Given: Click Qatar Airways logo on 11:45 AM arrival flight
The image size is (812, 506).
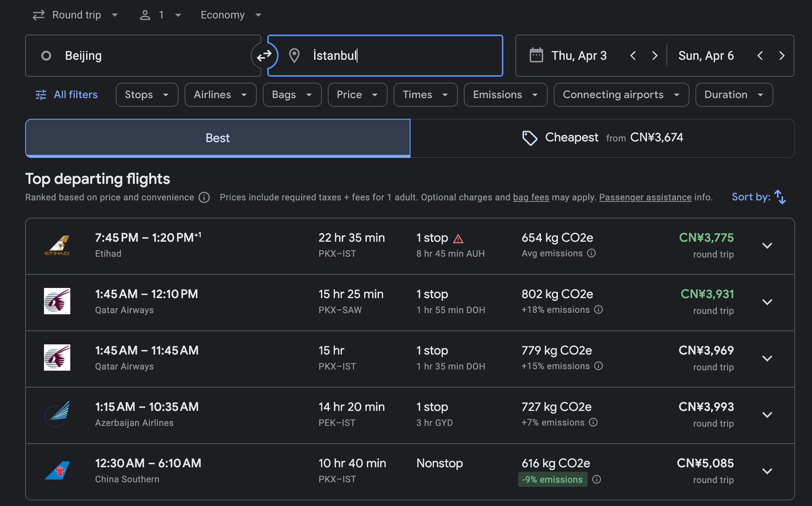Looking at the screenshot, I should point(57,358).
